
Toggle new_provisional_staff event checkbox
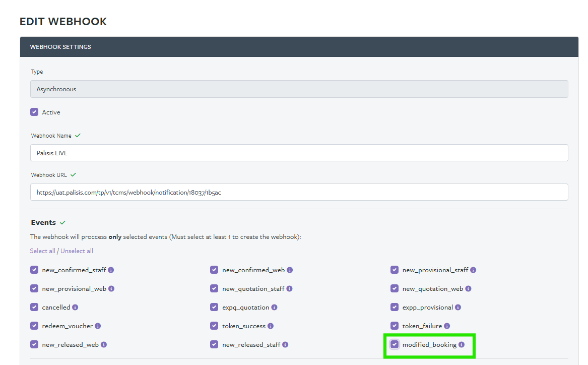[395, 270]
